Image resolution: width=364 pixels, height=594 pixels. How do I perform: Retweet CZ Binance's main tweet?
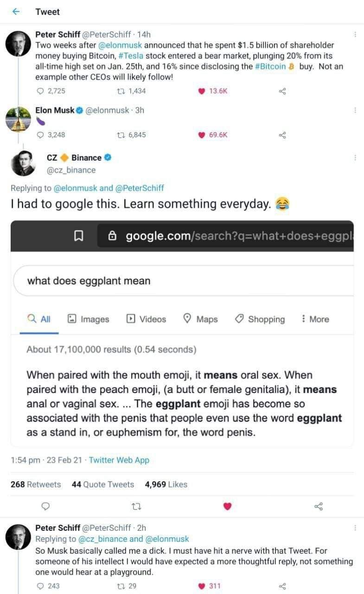(136, 506)
